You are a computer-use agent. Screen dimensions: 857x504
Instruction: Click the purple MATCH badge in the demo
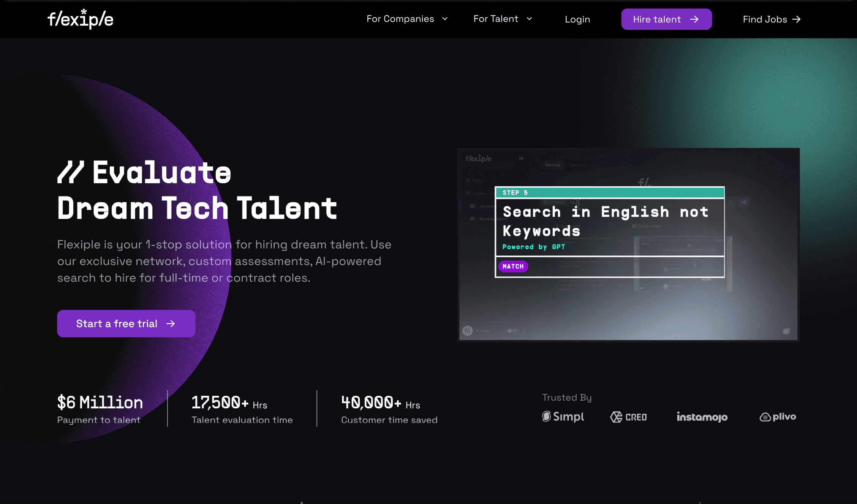[x=513, y=266]
